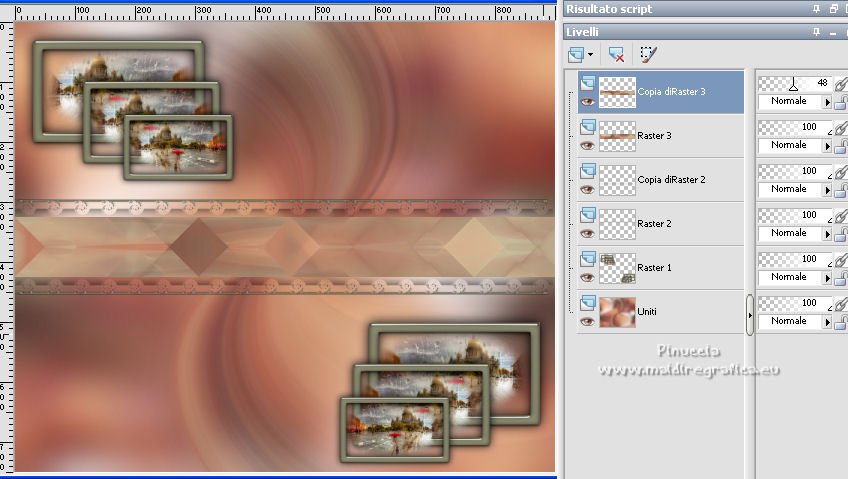This screenshot has height=479, width=848.
Task: Select the 'Raster 2' layer name
Action: [654, 224]
